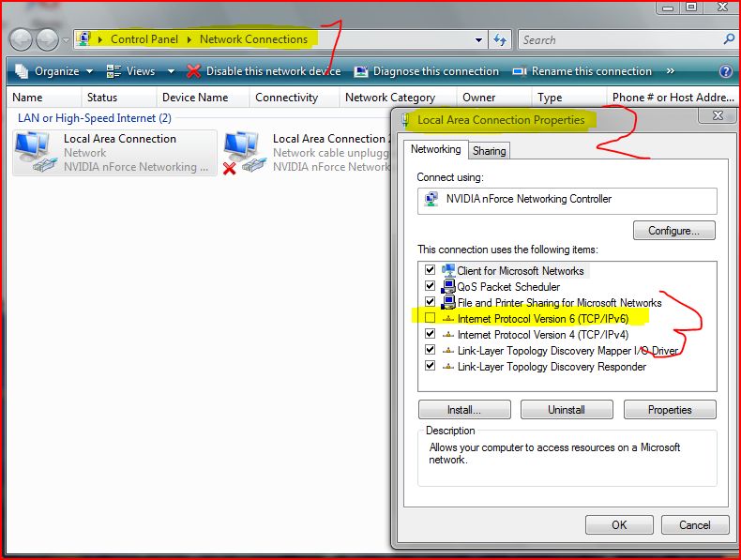
Task: Sort by the Status column header
Action: click(118, 98)
